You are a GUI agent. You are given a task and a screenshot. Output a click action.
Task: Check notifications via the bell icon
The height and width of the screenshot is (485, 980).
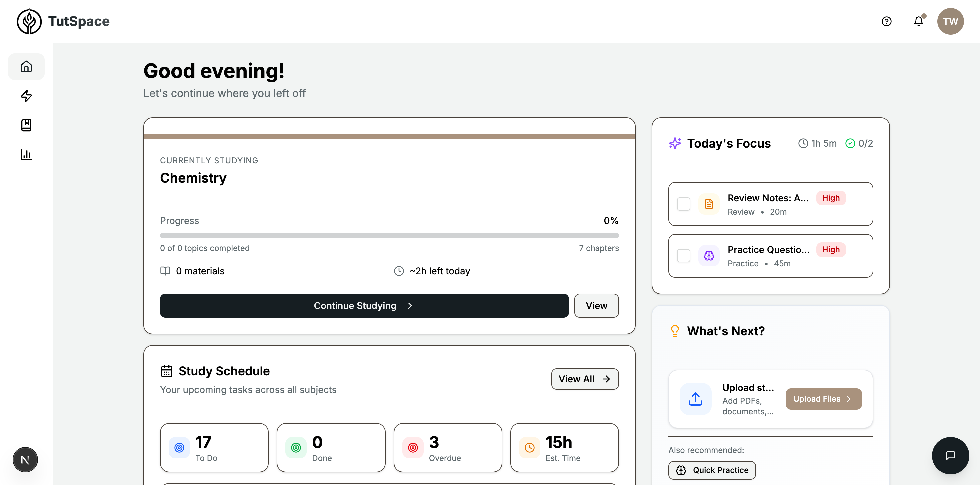pos(918,21)
